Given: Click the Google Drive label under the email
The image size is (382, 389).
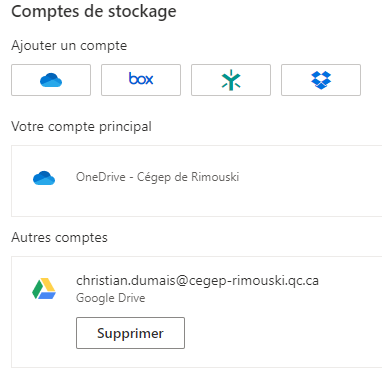Looking at the screenshot, I should pos(111,298).
